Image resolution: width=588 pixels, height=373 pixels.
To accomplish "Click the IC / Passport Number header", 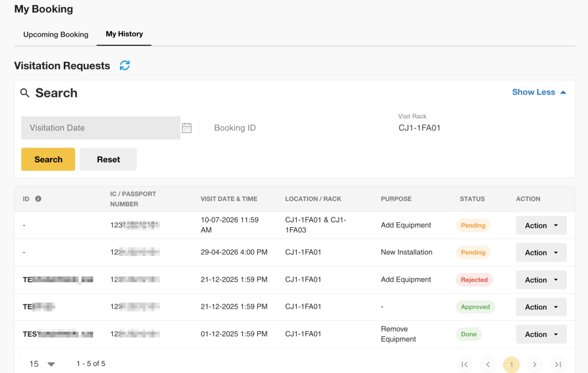I will 133,199.
